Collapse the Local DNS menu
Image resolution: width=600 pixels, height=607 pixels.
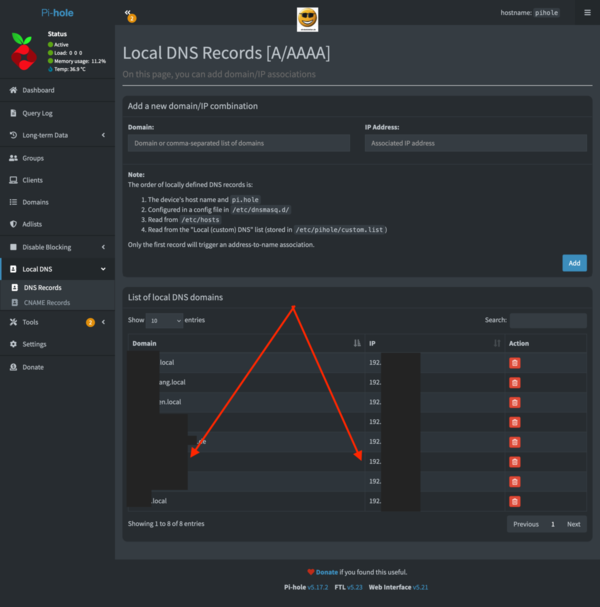(x=57, y=269)
